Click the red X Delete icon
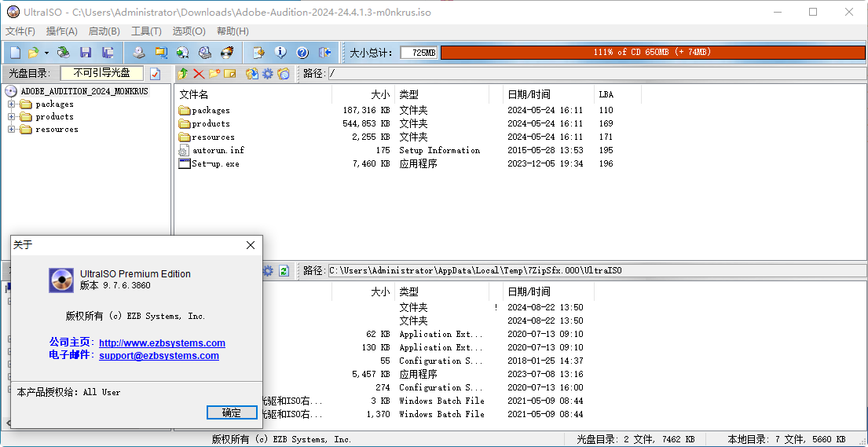 click(198, 73)
